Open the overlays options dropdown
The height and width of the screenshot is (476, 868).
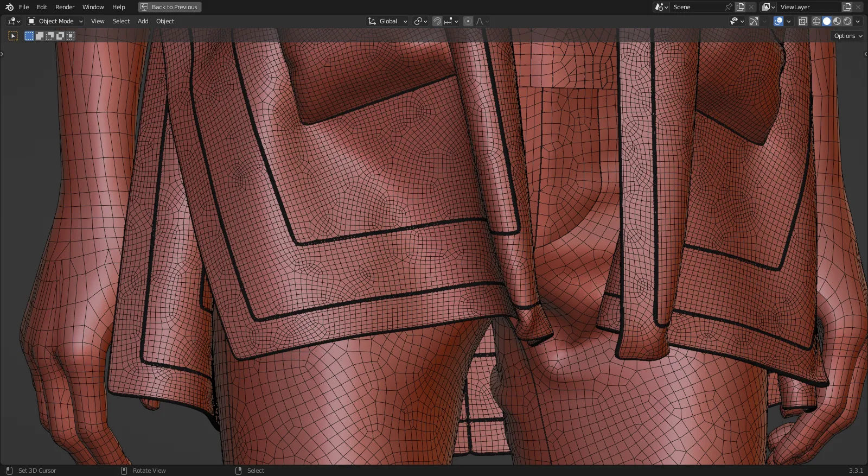789,21
